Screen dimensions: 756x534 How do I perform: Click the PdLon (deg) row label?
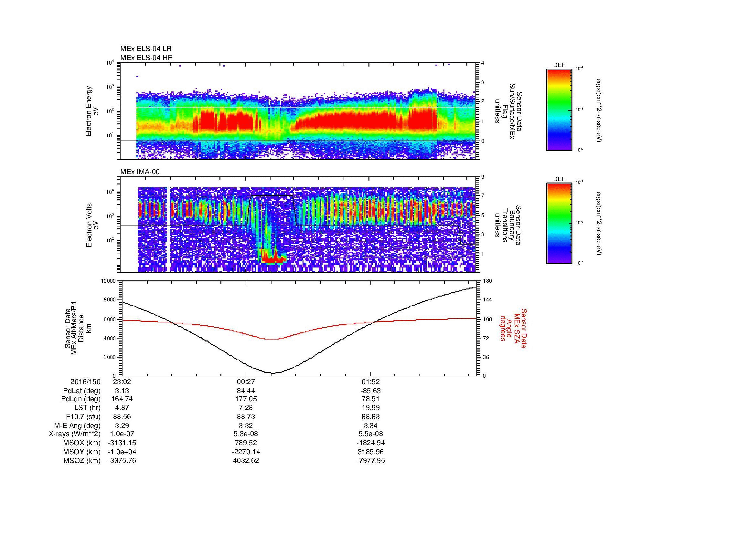pyautogui.click(x=81, y=399)
